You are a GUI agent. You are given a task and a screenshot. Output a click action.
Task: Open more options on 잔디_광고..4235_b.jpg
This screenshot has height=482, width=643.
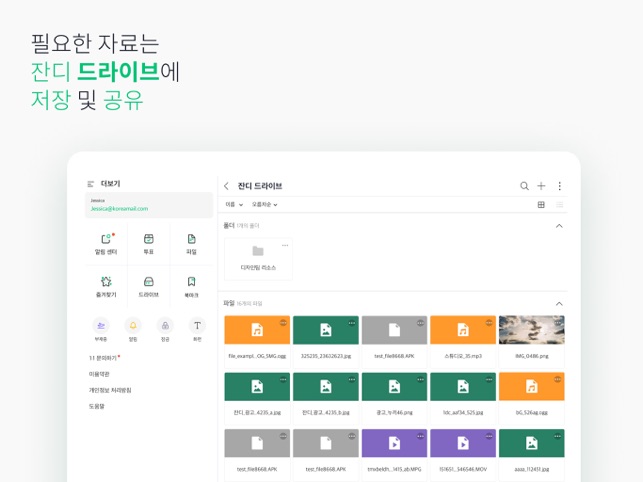click(352, 379)
